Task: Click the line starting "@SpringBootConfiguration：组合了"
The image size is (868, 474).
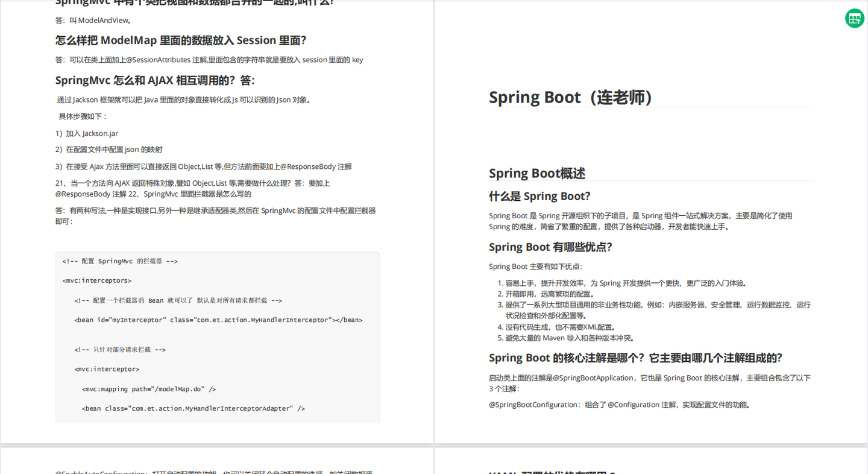Action: [x=621, y=405]
